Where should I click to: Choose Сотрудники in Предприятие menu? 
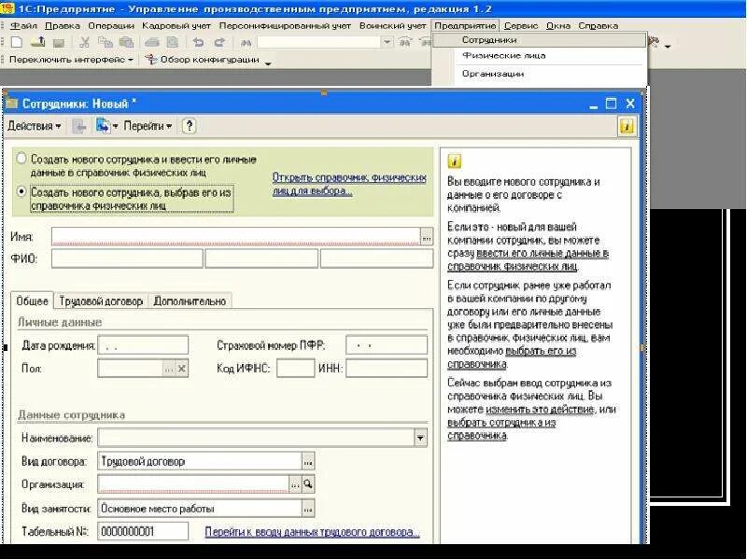tap(540, 40)
